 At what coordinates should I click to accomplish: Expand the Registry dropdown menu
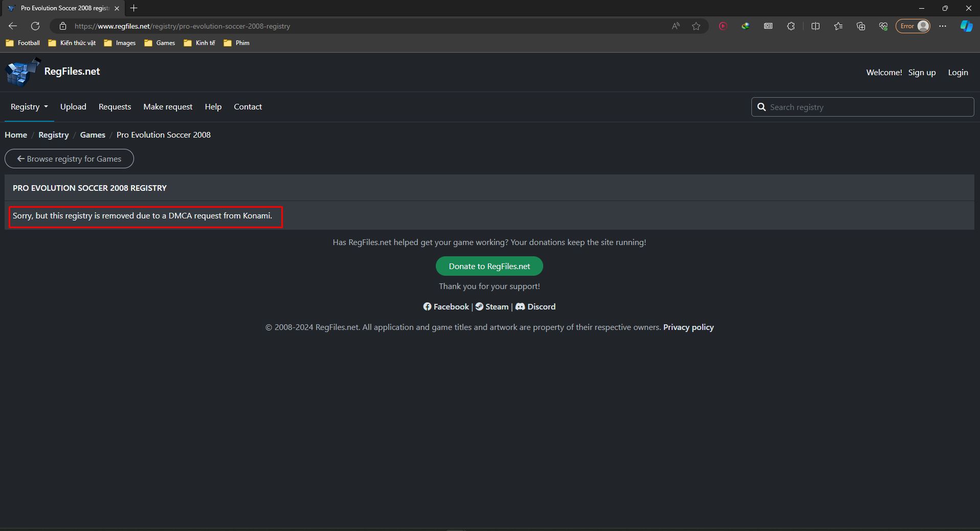[x=29, y=107]
